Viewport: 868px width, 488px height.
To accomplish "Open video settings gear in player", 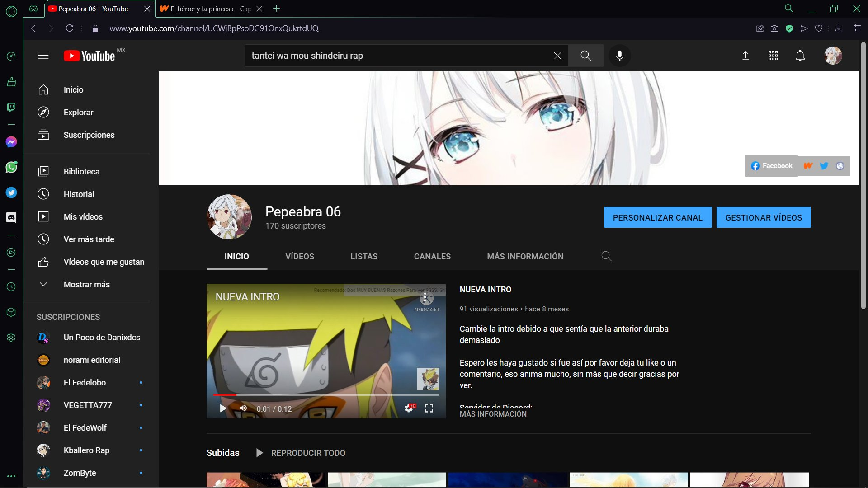I will pyautogui.click(x=409, y=408).
